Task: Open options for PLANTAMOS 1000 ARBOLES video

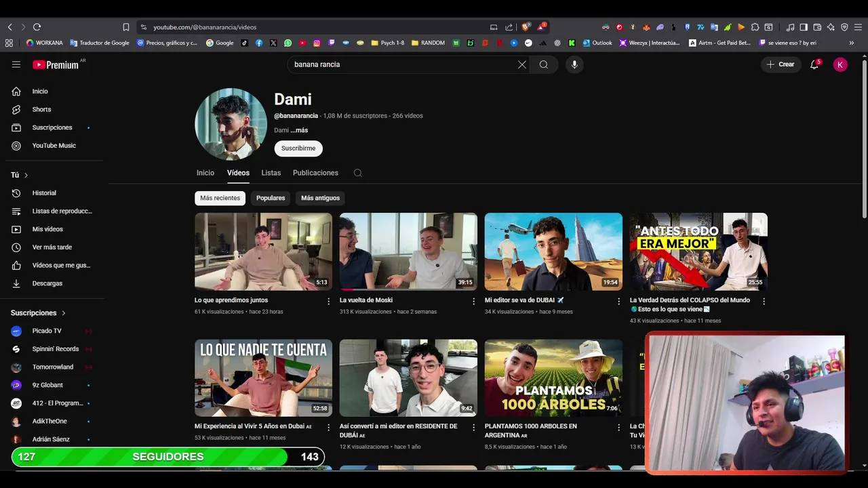Action: (x=618, y=428)
